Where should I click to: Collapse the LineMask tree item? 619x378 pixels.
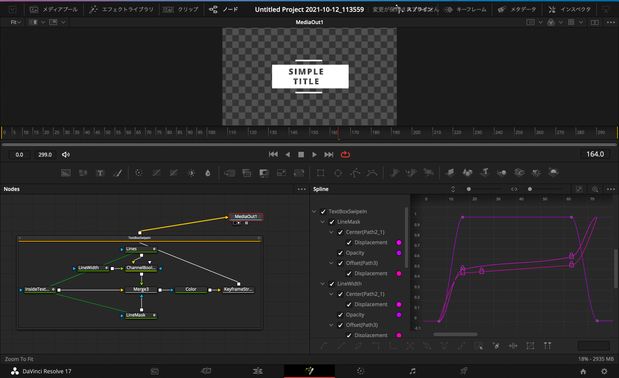[x=323, y=222]
